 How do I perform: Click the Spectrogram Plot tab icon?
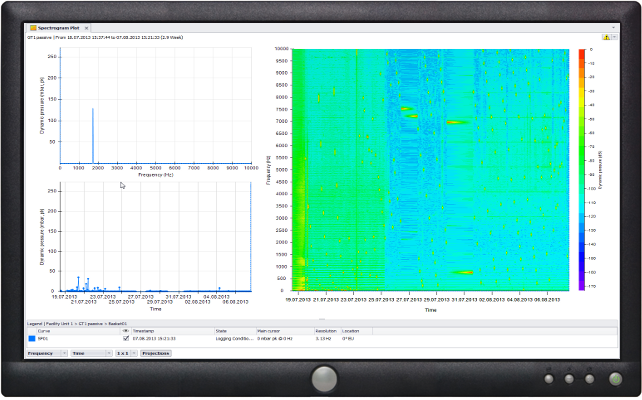(33, 28)
